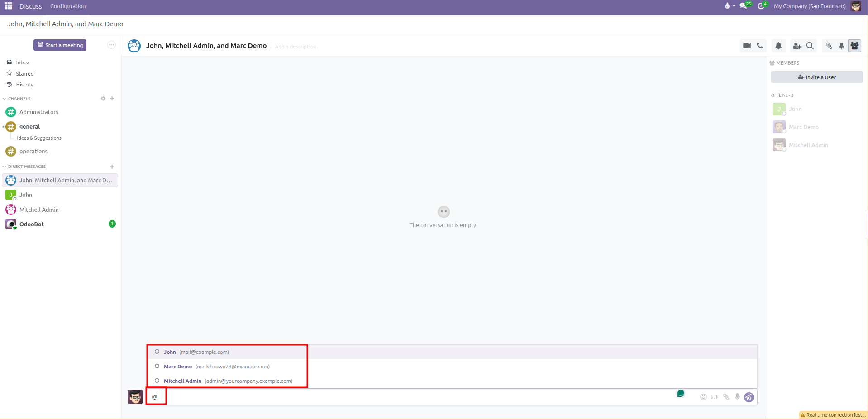The image size is (868, 419).
Task: Open the GIF picker in composer
Action: [715, 397]
